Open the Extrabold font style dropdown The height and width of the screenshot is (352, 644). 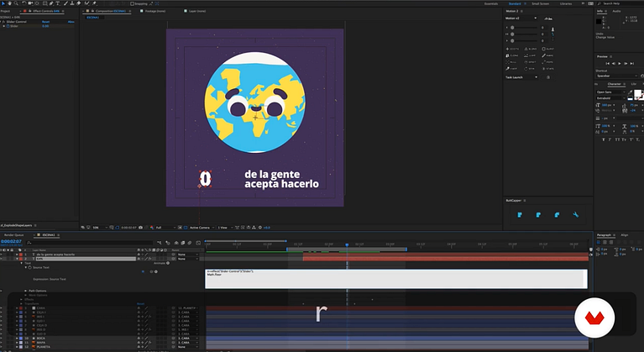tap(610, 98)
